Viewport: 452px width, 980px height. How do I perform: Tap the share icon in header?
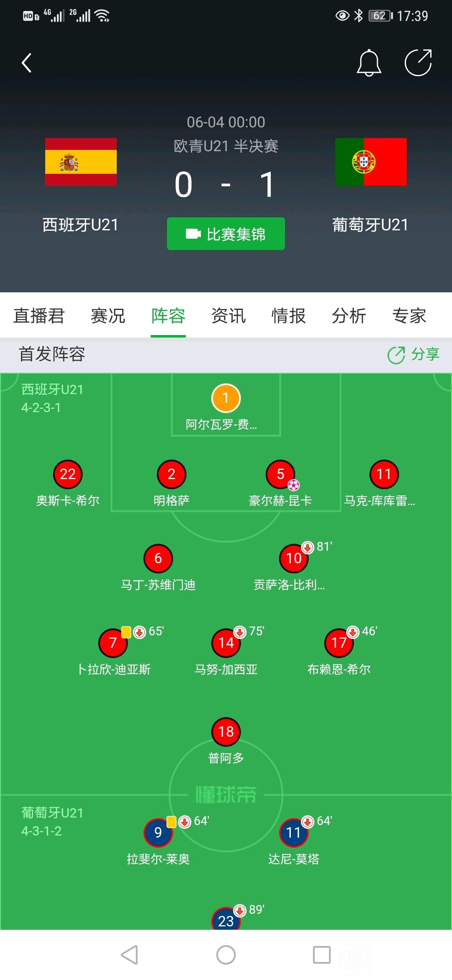(x=419, y=63)
